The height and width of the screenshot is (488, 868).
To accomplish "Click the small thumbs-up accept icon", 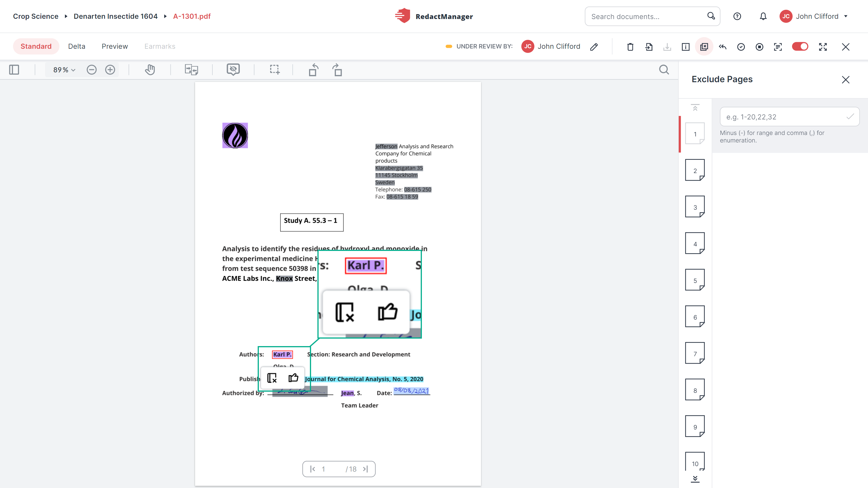I will click(293, 378).
